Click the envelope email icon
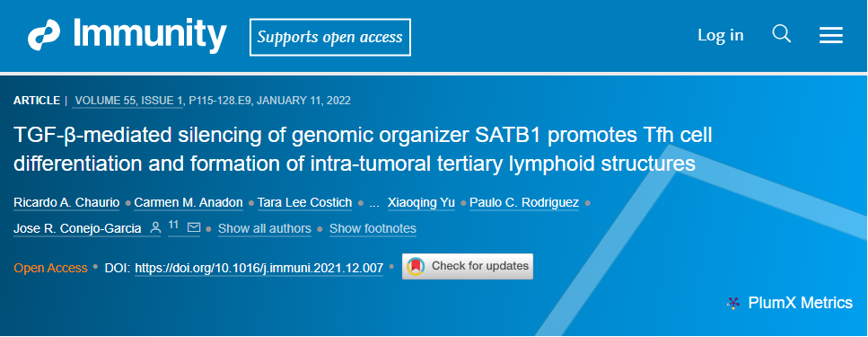 click(x=194, y=227)
